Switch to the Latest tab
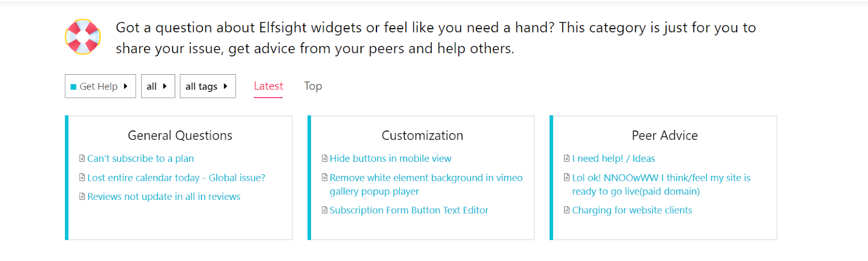Screen dimensions: 868x261 pyautogui.click(x=269, y=86)
